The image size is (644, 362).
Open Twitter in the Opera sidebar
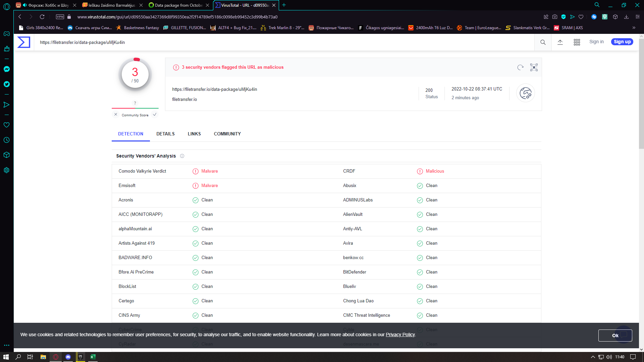[x=7, y=84]
